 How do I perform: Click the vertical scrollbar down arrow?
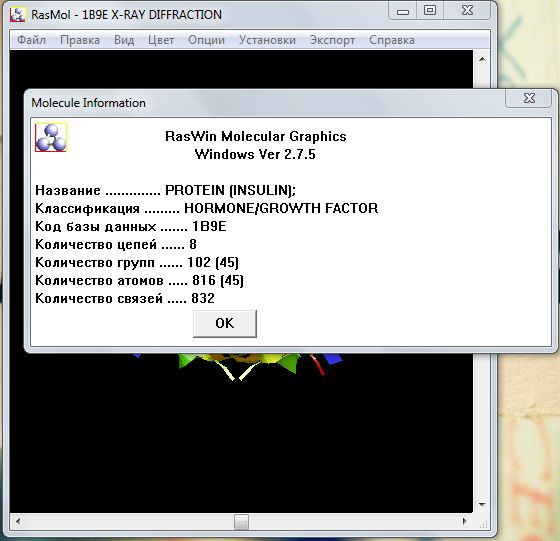[x=482, y=505]
